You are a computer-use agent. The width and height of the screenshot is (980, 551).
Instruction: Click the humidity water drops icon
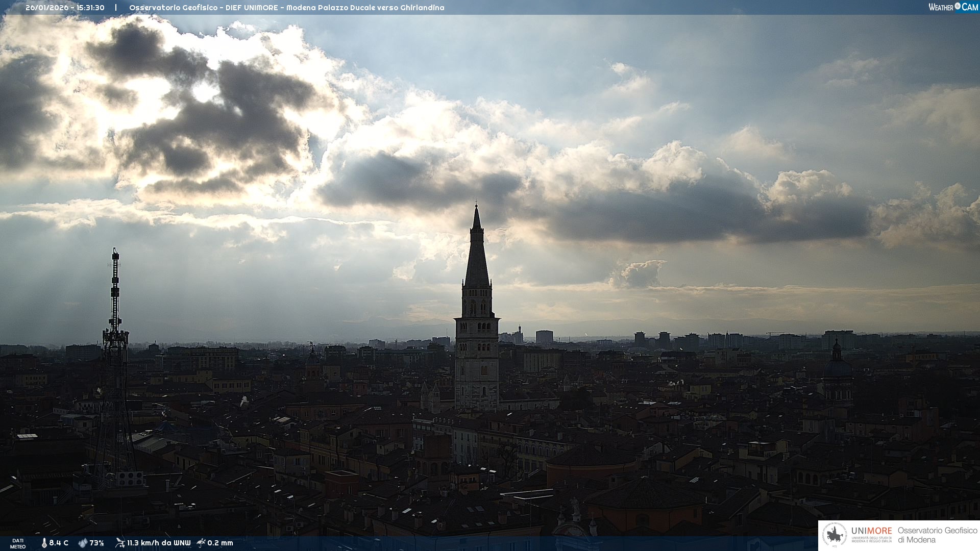[83, 543]
